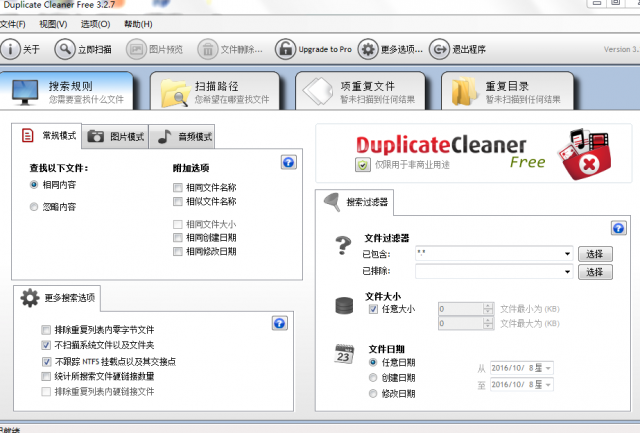Click the 文件大小 database icon
Image resolution: width=640 pixels, height=433 pixels.
[x=344, y=306]
